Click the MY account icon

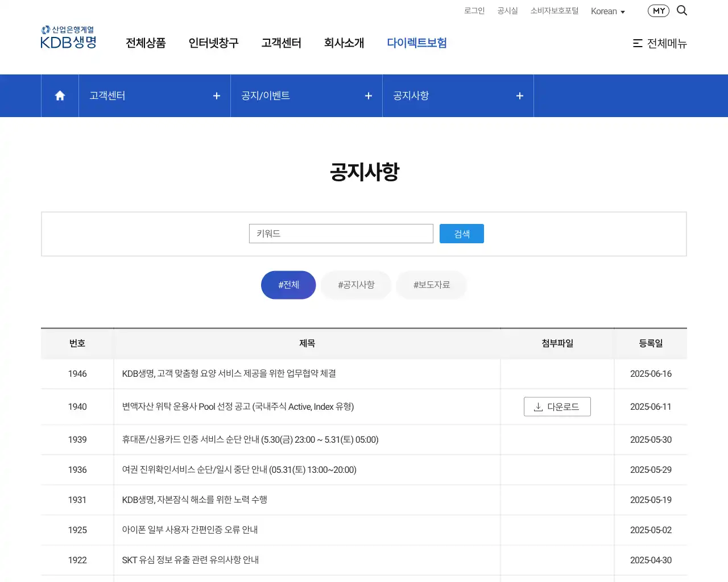point(658,10)
